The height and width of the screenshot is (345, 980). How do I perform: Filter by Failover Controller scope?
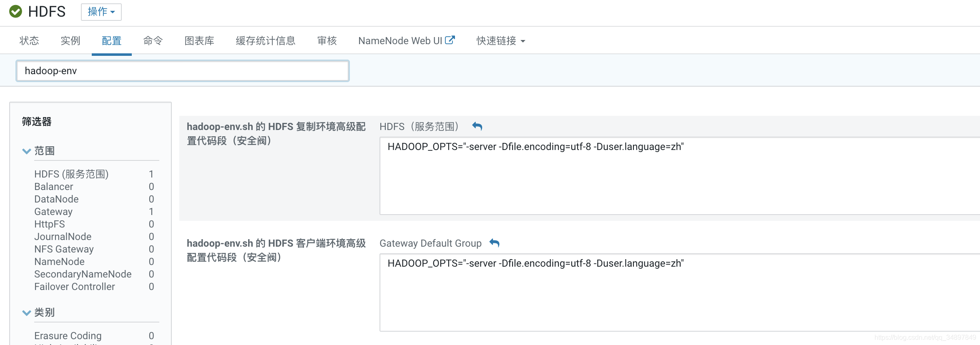[75, 287]
